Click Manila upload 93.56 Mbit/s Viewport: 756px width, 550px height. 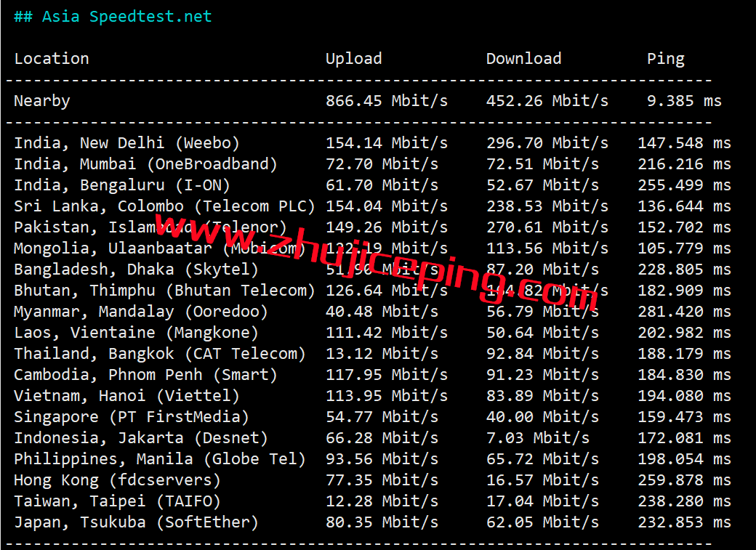point(382,459)
